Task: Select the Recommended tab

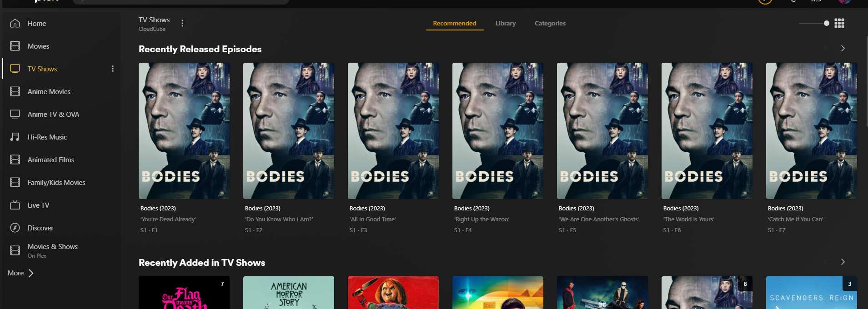Action: coord(455,23)
